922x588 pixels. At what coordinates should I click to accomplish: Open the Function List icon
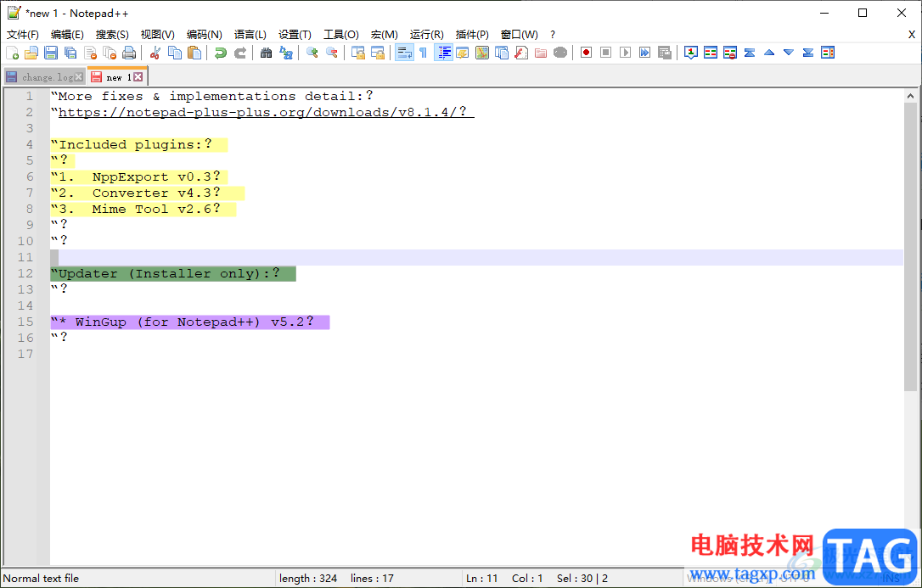coord(521,53)
